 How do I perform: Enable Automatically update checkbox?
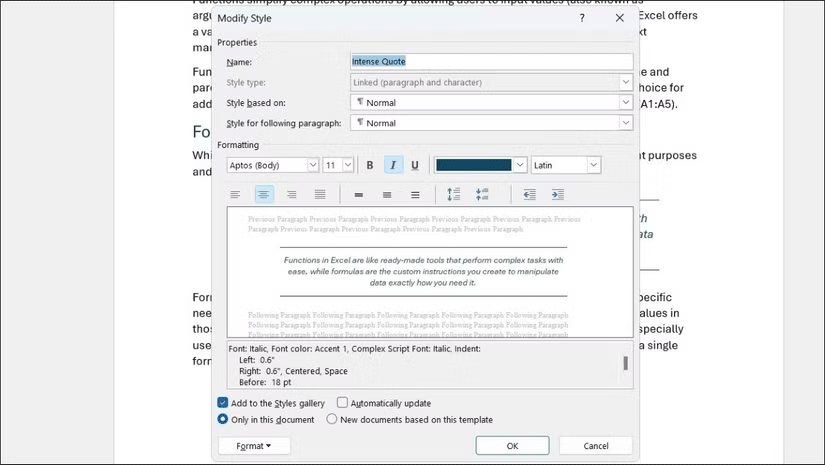[x=343, y=403]
